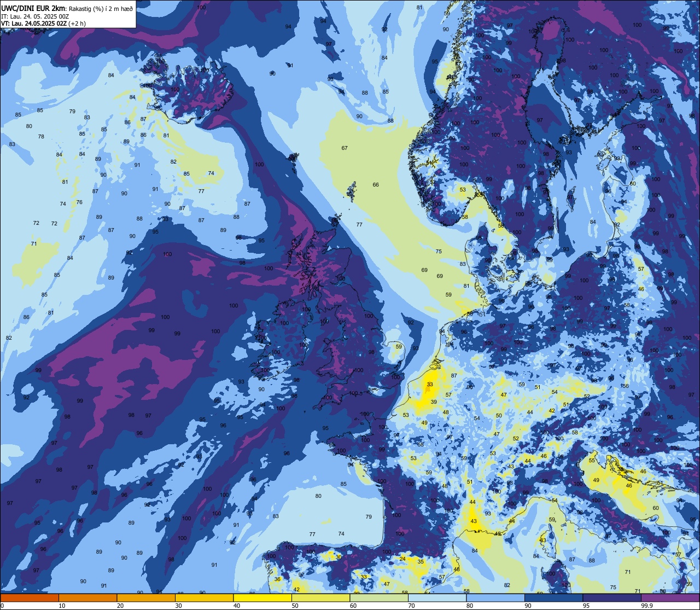Select the 20–30 amber legend swatch
The image size is (700, 610).
coord(146,597)
